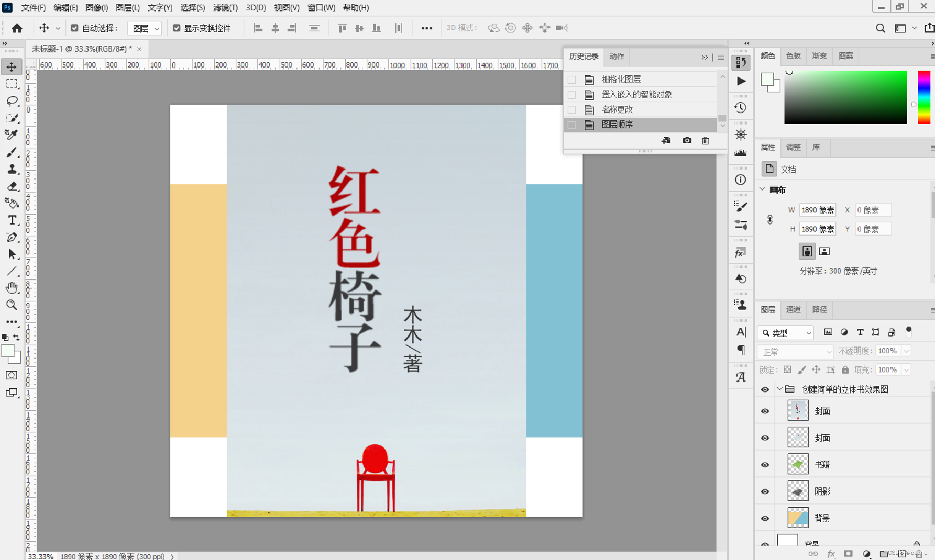Click the Home icon in options bar
The height and width of the screenshot is (560, 935).
(17, 28)
